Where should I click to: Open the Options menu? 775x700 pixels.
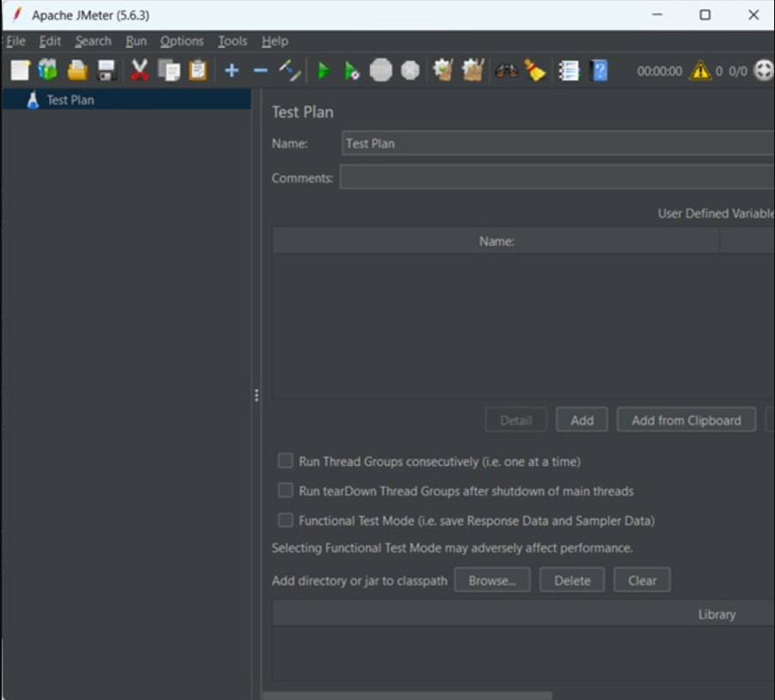(181, 41)
